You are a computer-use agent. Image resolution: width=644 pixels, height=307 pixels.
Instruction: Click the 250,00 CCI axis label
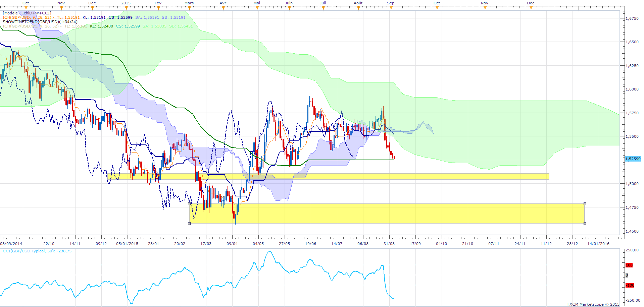point(632,250)
